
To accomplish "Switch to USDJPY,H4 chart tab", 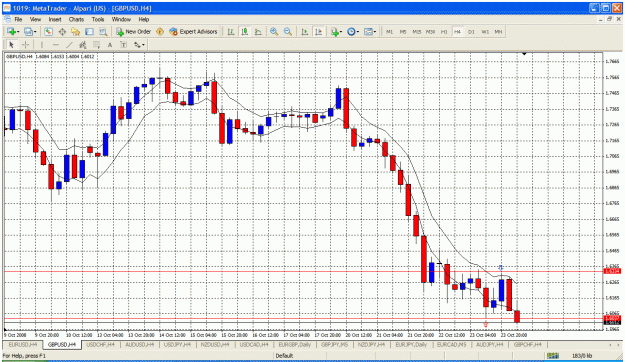I will point(177,344).
